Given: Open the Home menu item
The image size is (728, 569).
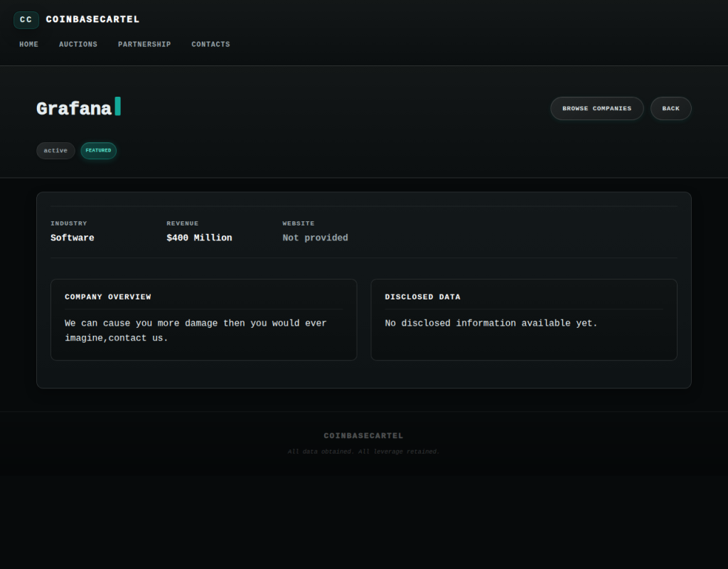Looking at the screenshot, I should pyautogui.click(x=28, y=45).
